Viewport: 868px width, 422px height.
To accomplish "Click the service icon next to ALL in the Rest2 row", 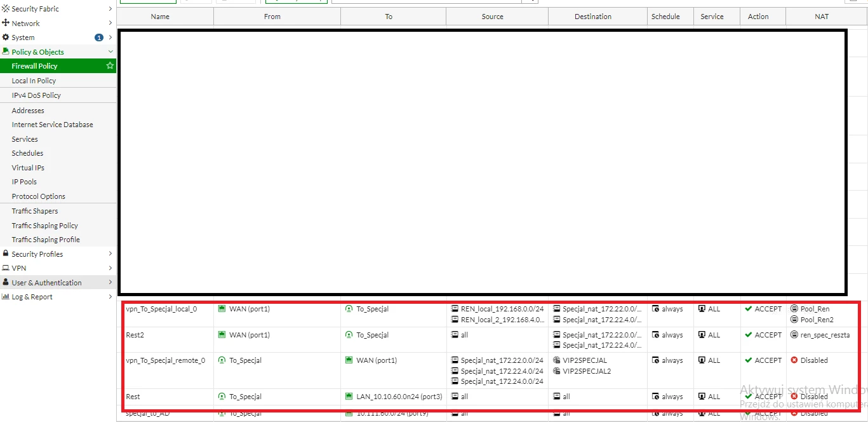I will coord(702,335).
